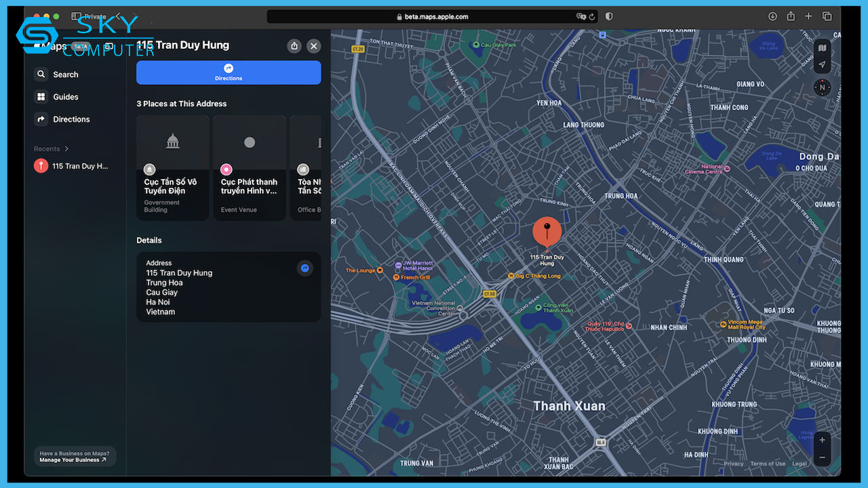Click the Lang Thuong map label
This screenshot has width=868, height=488.
point(583,125)
